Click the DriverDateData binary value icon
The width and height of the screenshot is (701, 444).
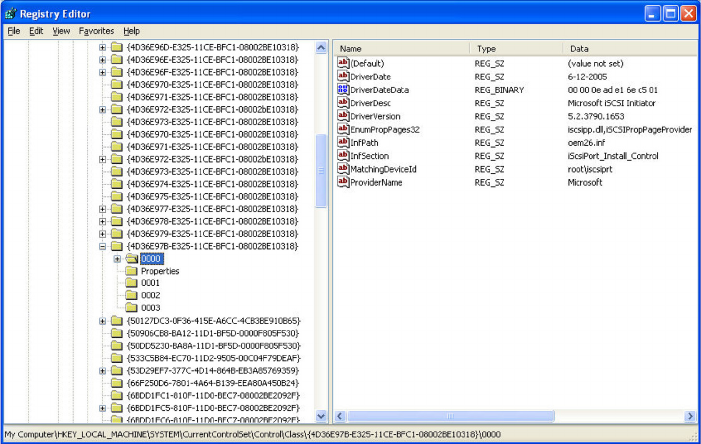(343, 90)
